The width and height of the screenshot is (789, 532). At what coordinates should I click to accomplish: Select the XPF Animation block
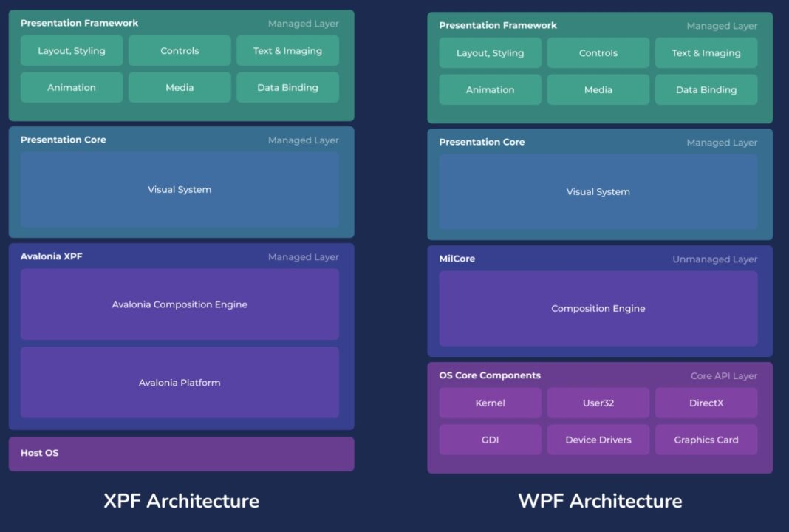pos(72,88)
